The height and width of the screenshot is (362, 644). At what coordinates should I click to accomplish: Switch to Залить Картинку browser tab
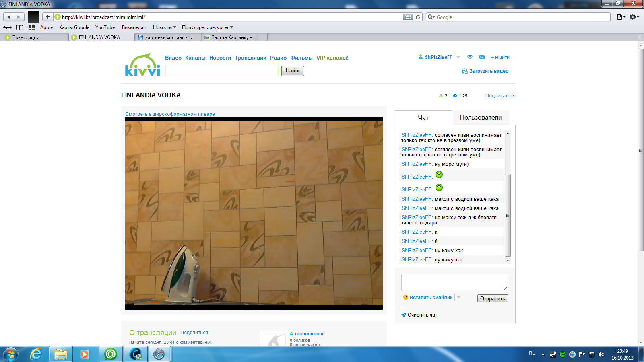click(234, 37)
